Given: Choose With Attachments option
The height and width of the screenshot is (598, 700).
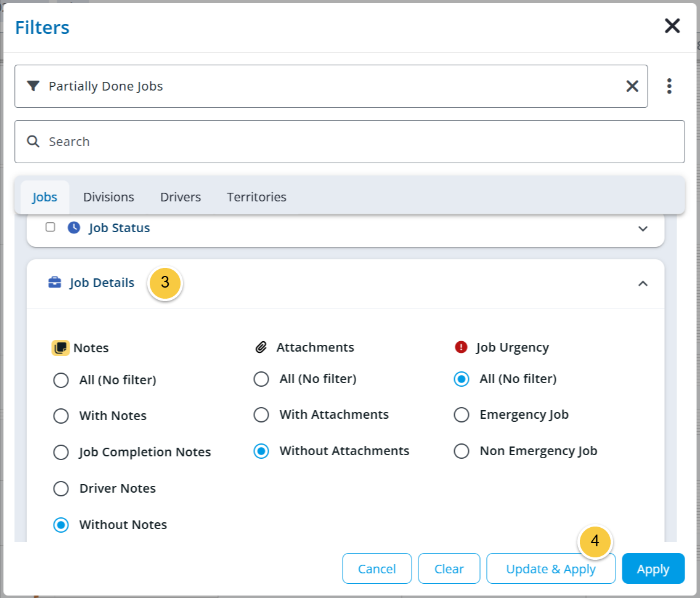Looking at the screenshot, I should 261,414.
